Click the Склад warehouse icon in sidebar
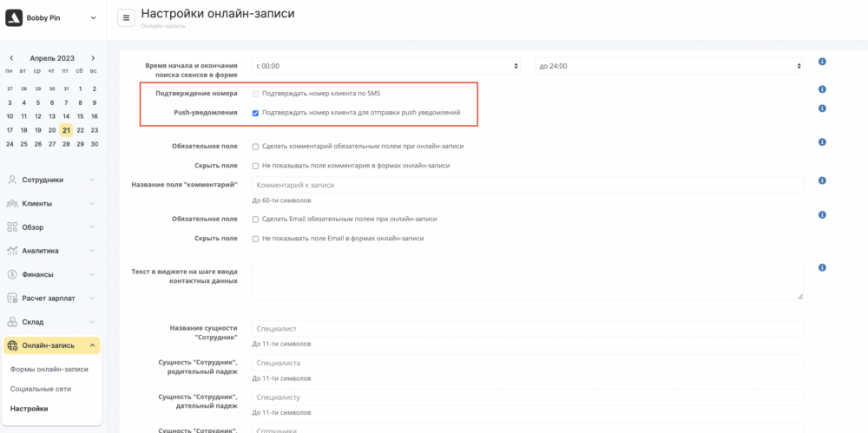Viewport: 868px width, 433px height. coord(12,322)
